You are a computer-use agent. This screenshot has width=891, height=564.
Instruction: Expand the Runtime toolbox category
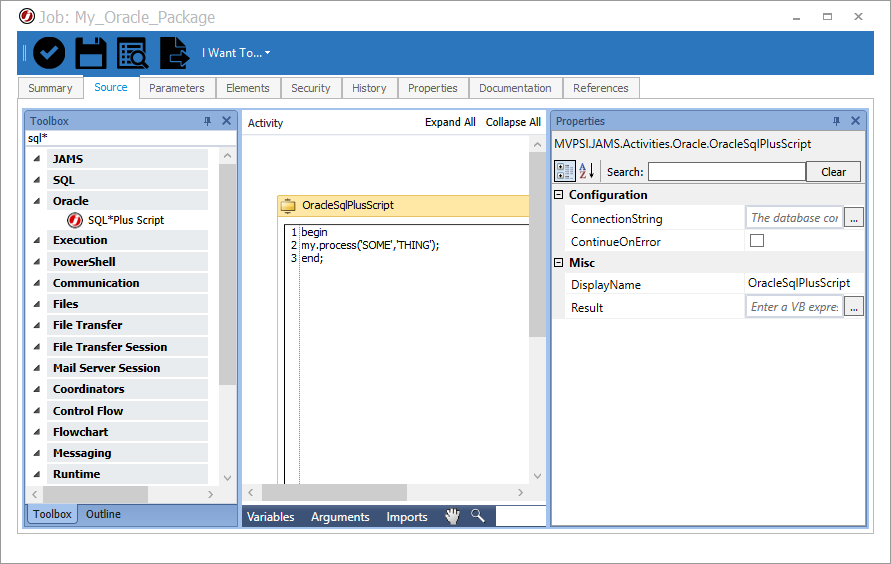tap(36, 474)
